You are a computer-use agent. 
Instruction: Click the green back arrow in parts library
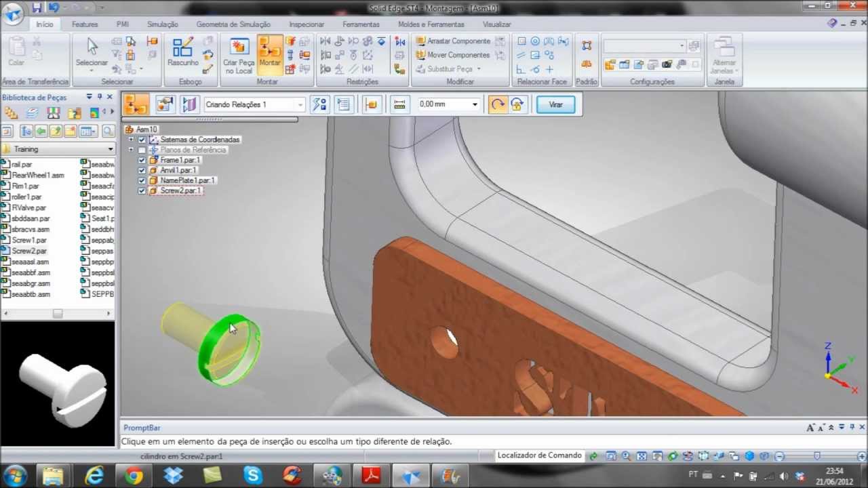pos(41,131)
